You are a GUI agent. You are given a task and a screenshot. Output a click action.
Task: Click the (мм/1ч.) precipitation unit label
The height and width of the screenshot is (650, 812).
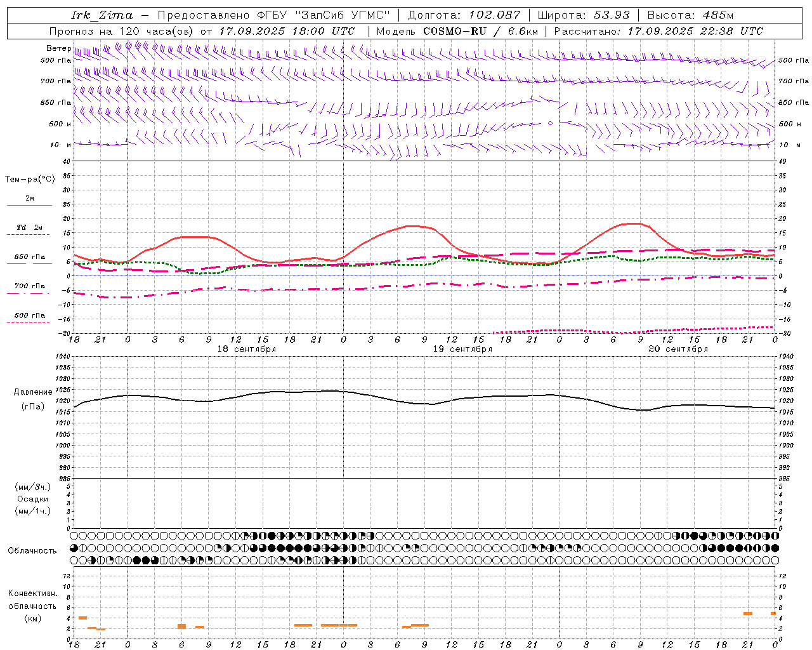coord(33,511)
